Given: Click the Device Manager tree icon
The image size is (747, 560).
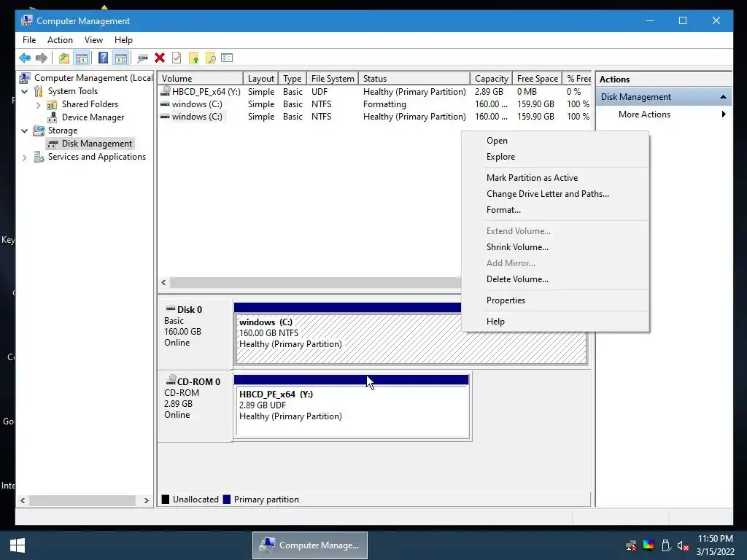Looking at the screenshot, I should pos(52,117).
